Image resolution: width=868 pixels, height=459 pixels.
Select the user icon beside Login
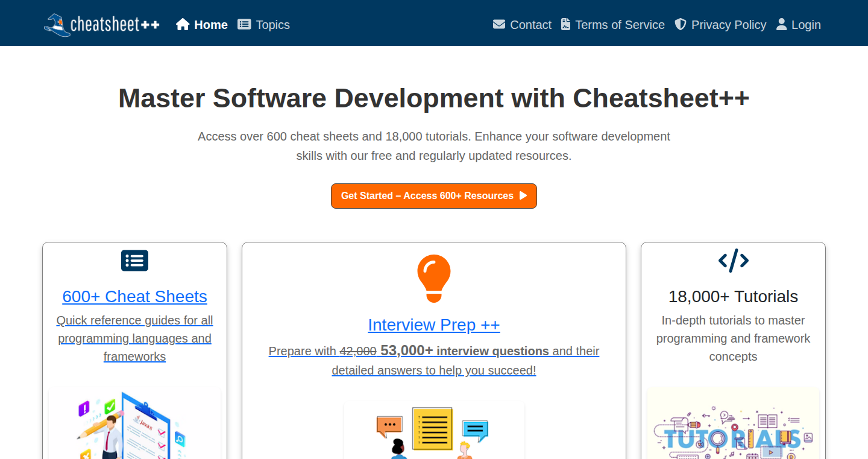pos(782,24)
